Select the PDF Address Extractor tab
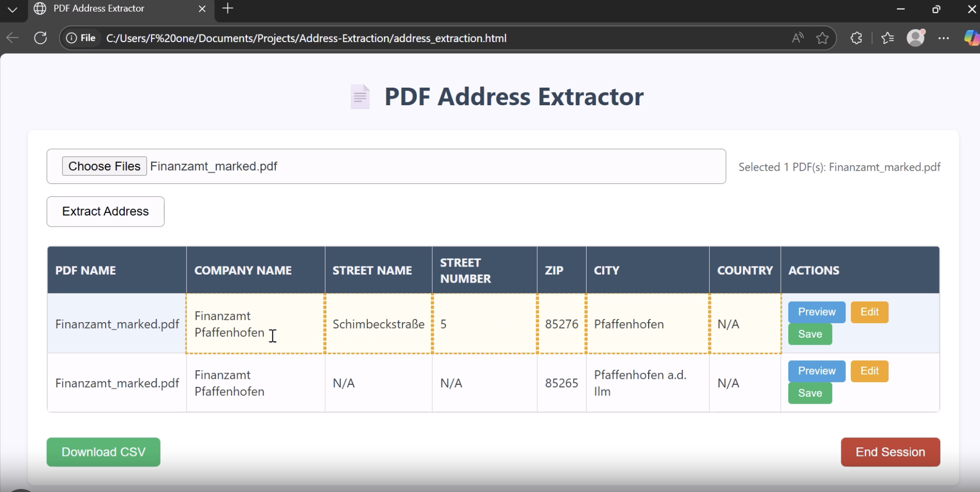980x492 pixels. pyautogui.click(x=98, y=9)
